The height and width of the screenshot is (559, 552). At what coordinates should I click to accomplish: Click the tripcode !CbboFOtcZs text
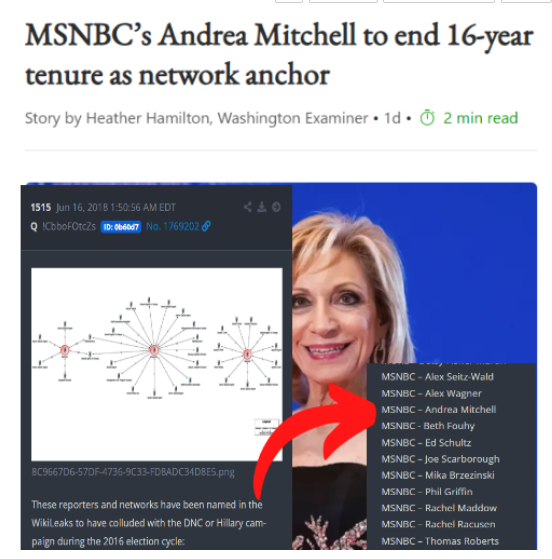coord(69,226)
